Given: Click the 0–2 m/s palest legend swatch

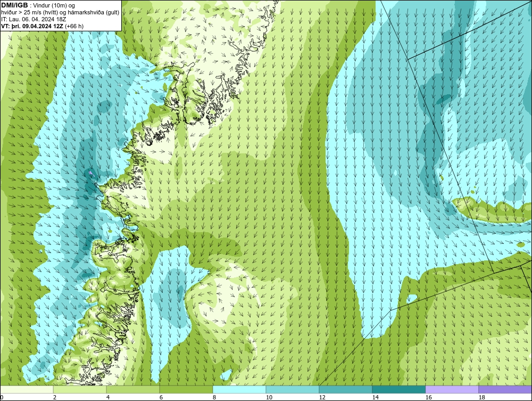Looking at the screenshot, I should coord(27,389).
